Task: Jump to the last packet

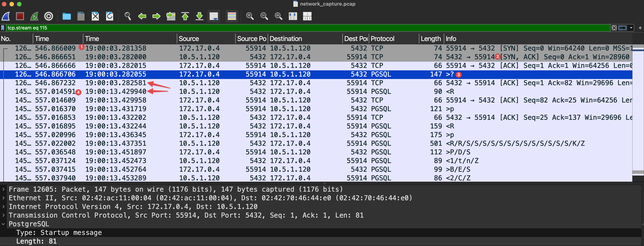Action: pyautogui.click(x=199, y=16)
